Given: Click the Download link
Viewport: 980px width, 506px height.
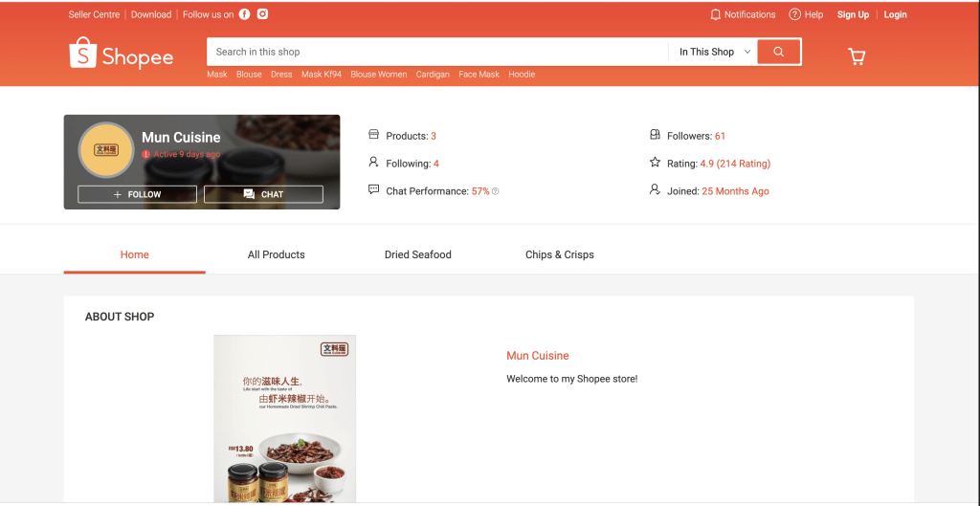Looking at the screenshot, I should (151, 14).
